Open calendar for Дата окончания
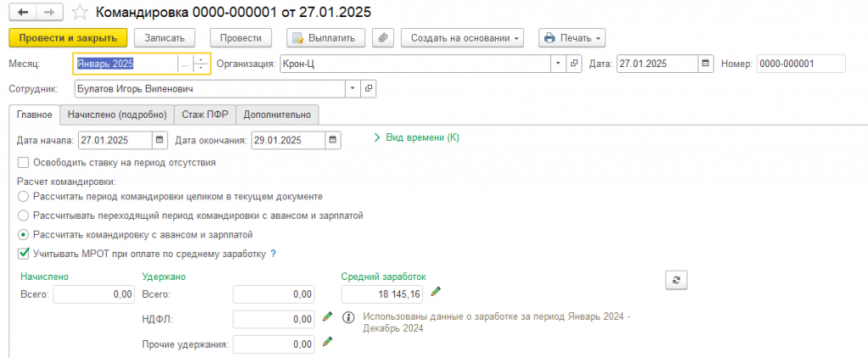This screenshot has width=868, height=358. [x=332, y=140]
